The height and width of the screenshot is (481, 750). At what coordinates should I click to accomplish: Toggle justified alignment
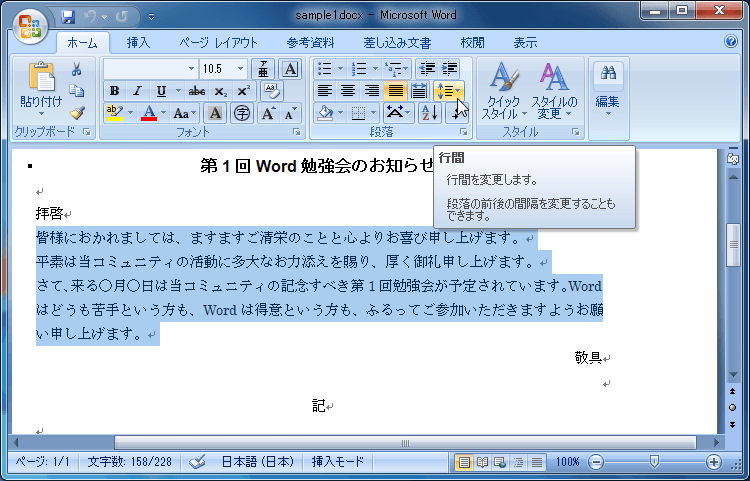point(396,91)
